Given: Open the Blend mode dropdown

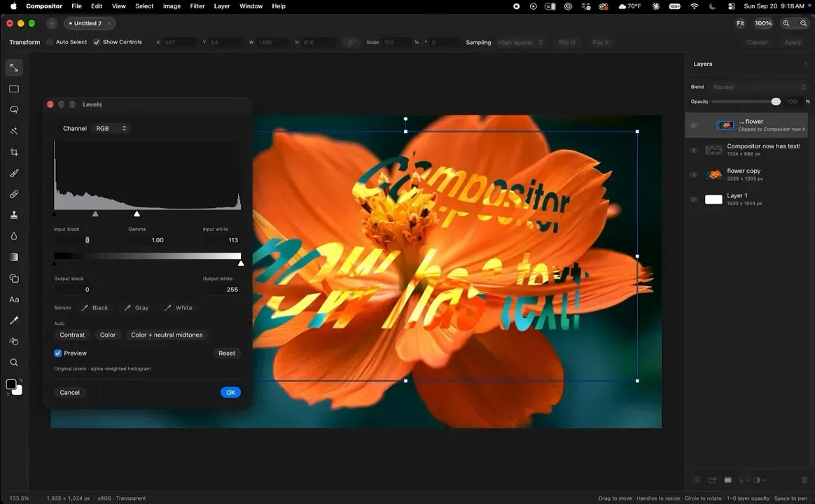Looking at the screenshot, I should [758, 87].
